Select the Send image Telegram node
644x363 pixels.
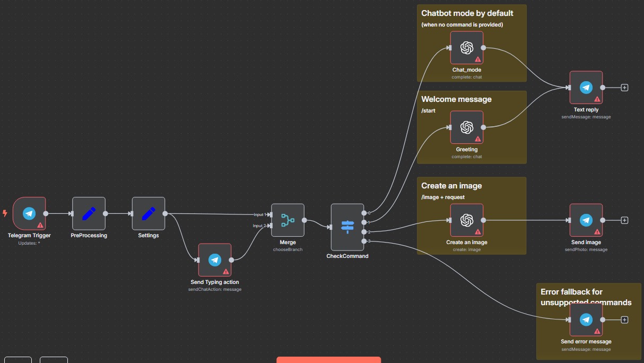(586, 220)
